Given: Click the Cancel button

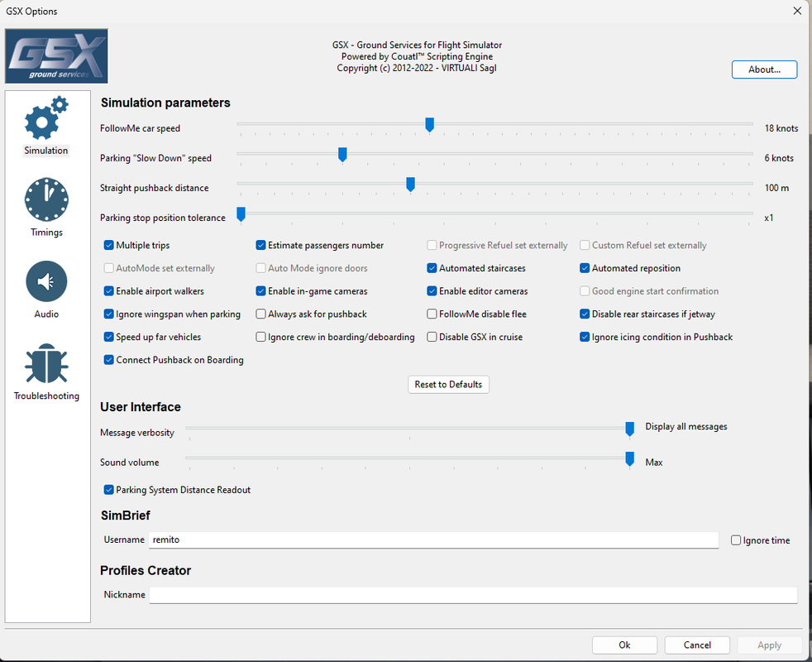Looking at the screenshot, I should tap(697, 645).
